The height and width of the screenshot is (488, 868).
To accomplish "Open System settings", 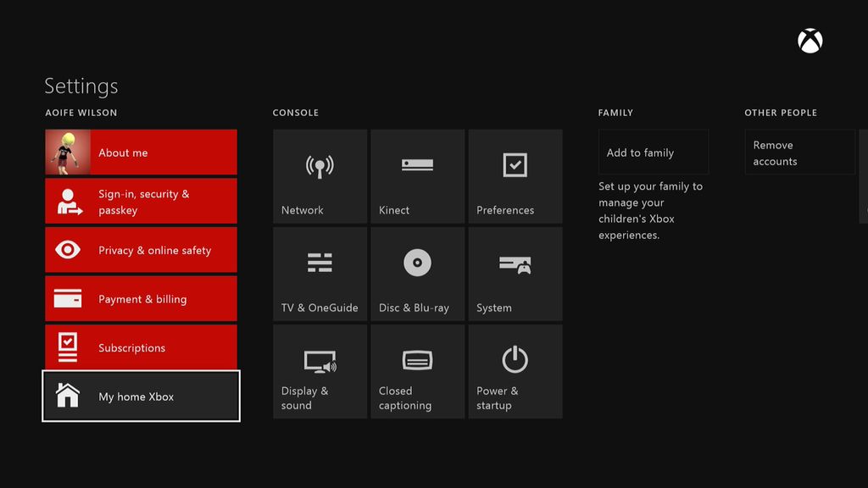I will [515, 273].
